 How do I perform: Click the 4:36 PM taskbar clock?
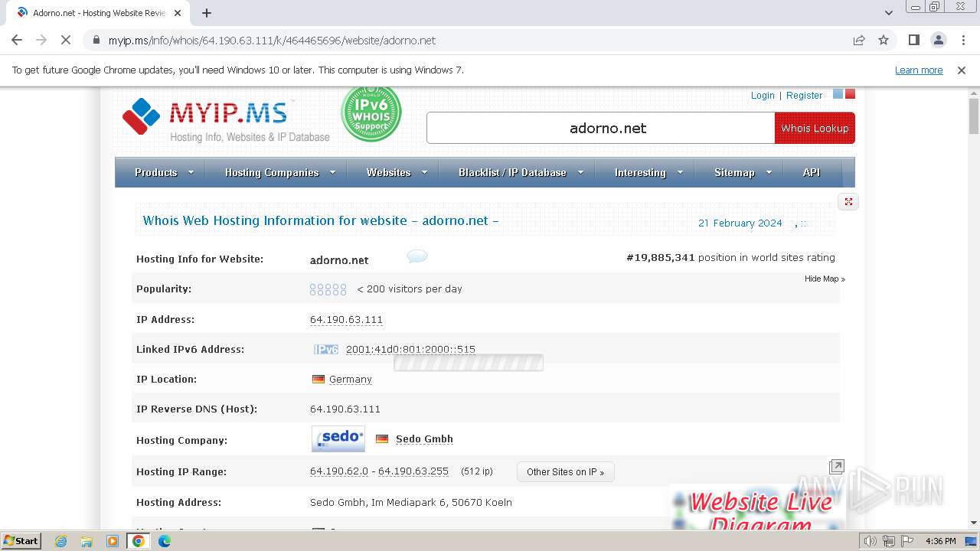(940, 541)
